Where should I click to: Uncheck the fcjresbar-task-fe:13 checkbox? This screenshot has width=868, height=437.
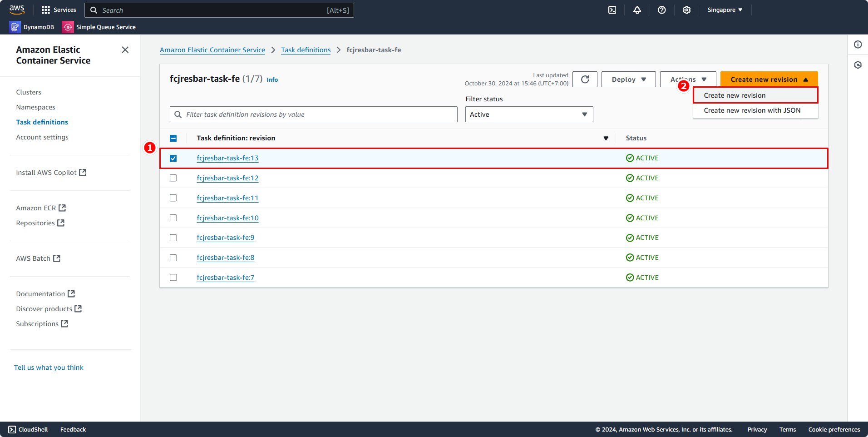(173, 158)
